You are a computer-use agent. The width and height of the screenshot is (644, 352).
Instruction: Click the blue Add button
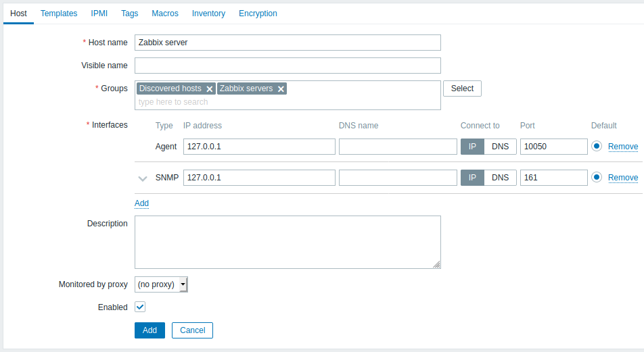click(x=149, y=330)
